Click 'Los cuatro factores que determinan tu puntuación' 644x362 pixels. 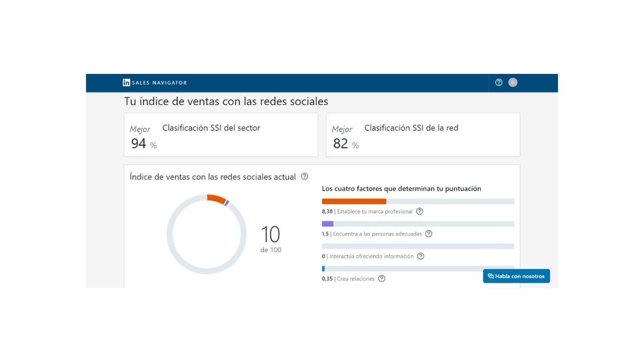tap(401, 189)
